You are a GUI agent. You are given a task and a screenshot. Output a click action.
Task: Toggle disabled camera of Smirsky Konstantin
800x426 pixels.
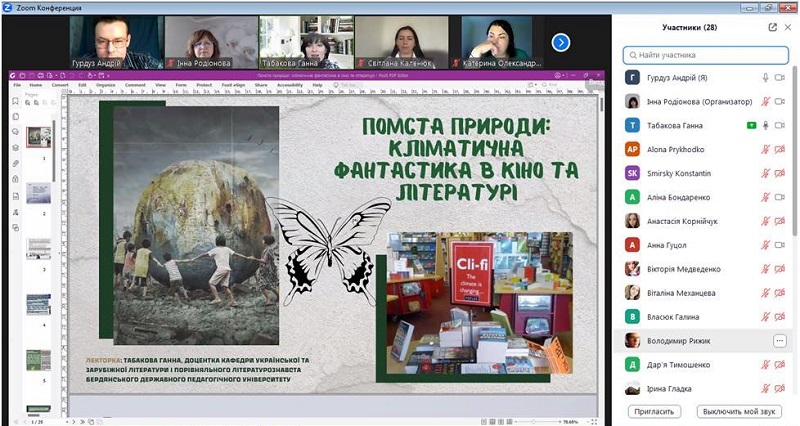[x=780, y=173]
